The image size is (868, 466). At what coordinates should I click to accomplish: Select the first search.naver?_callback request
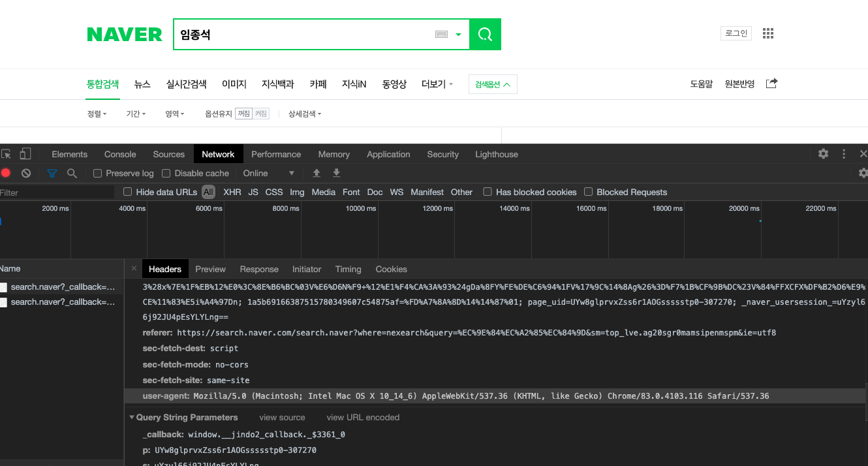62,287
